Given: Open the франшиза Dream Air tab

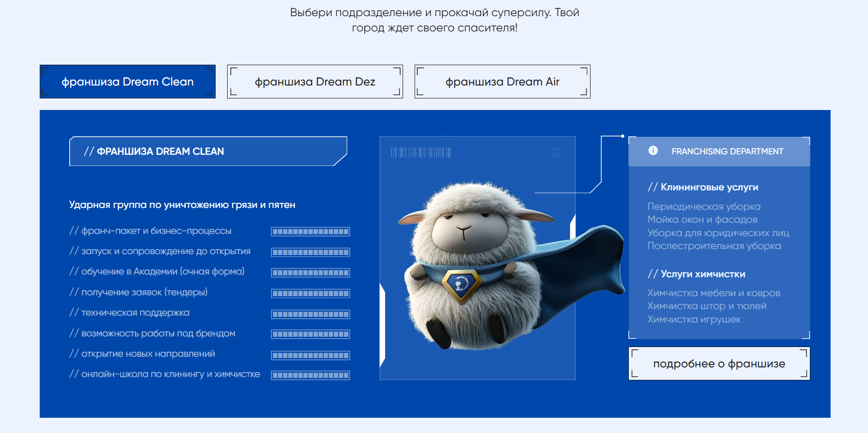Looking at the screenshot, I should point(502,81).
